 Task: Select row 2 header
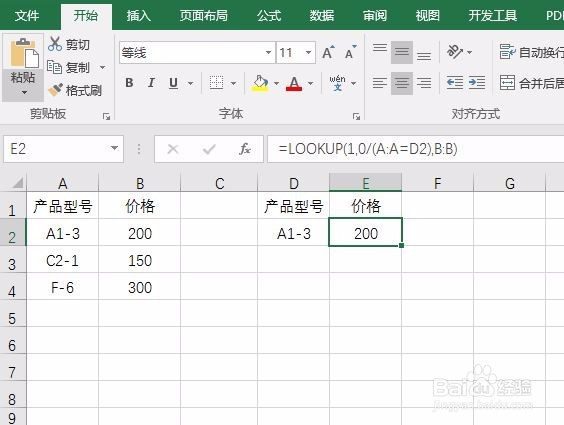coord(12,233)
